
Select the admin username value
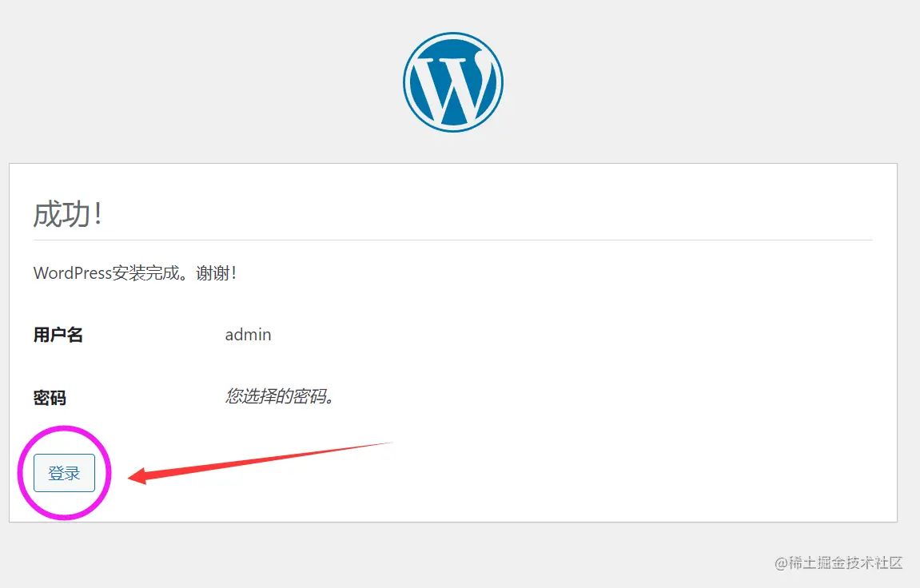tap(249, 335)
